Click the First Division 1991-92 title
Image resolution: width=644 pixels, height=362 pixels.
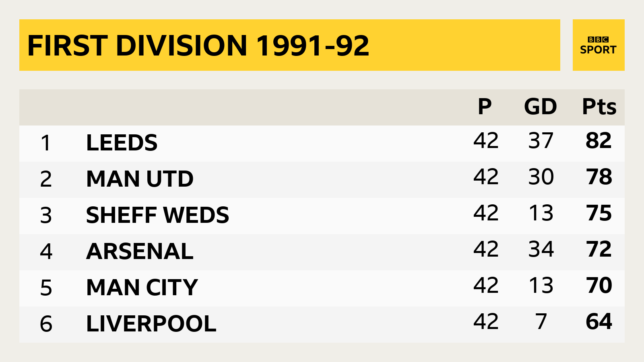(x=198, y=45)
